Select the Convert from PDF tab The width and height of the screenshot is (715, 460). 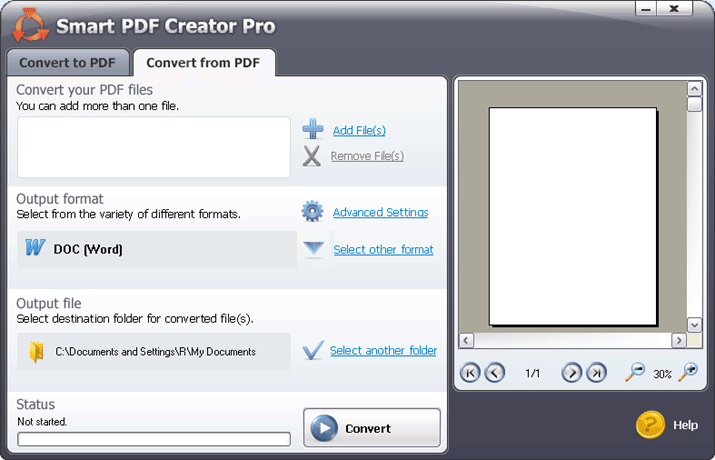(x=203, y=63)
